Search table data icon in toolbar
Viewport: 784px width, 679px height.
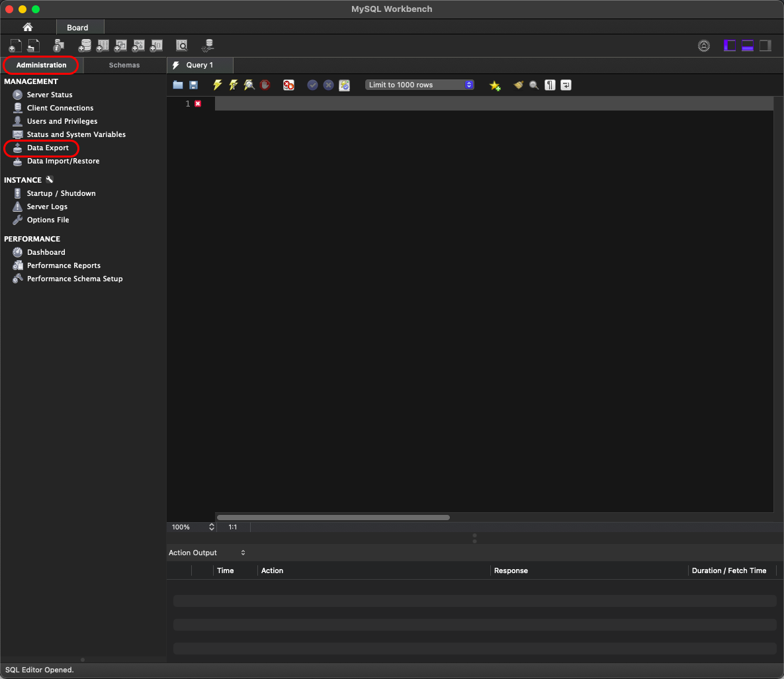(x=181, y=46)
